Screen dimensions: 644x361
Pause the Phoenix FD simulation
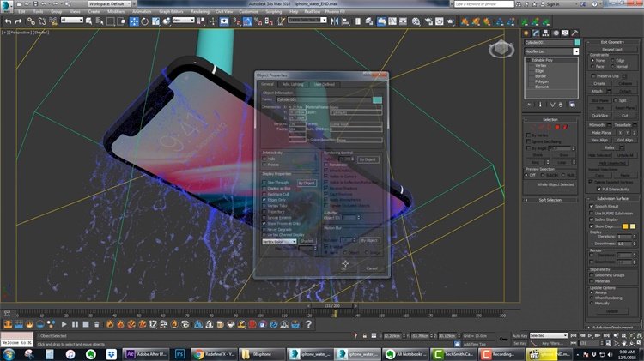pos(75,324)
